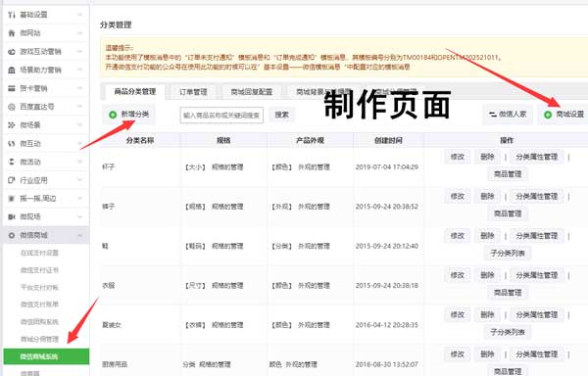This screenshot has width=588, height=376.
Task: Expand the 场景助力营销 chevron
Action: click(80, 70)
